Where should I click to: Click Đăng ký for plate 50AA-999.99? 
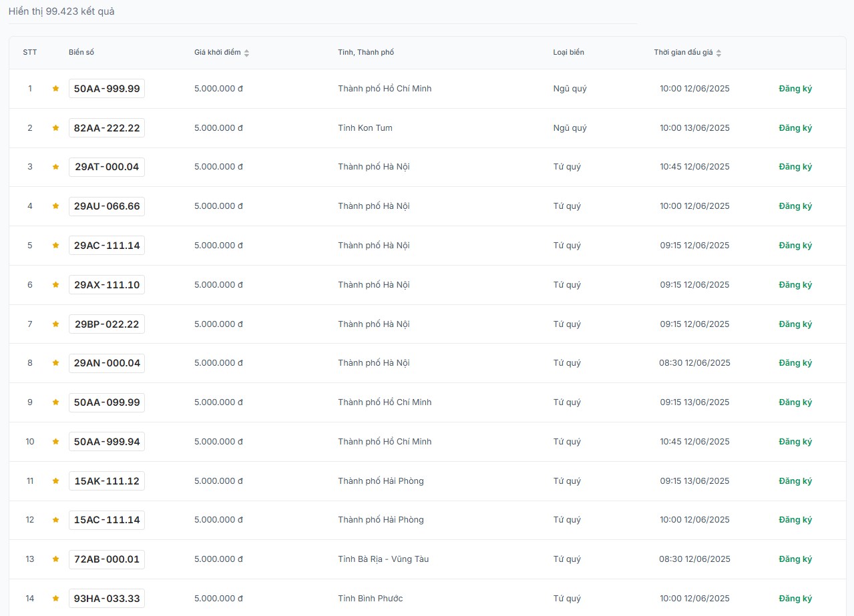pos(795,89)
